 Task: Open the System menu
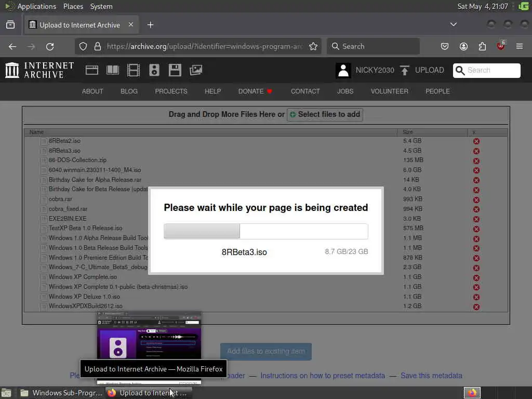(x=101, y=6)
